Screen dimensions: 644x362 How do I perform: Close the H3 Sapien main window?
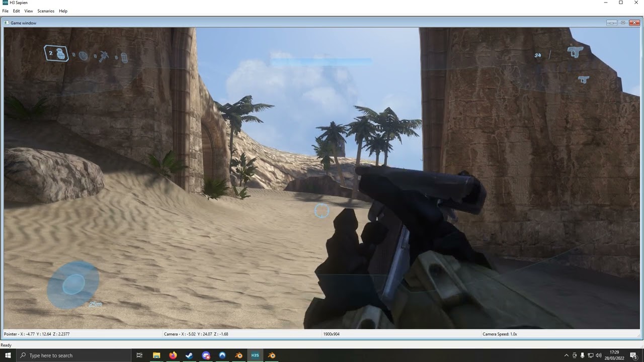coord(636,3)
